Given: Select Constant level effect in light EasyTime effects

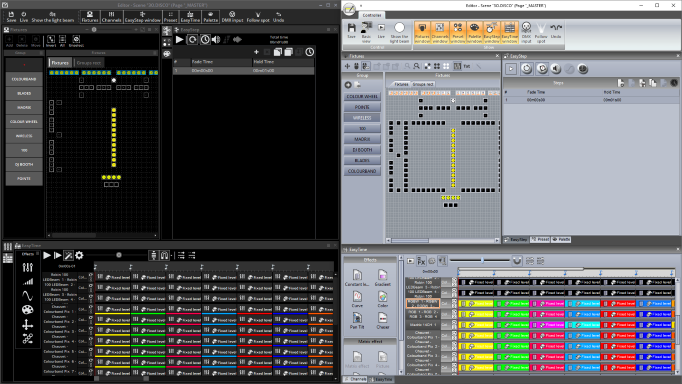Looking at the screenshot, I should [x=357, y=277].
